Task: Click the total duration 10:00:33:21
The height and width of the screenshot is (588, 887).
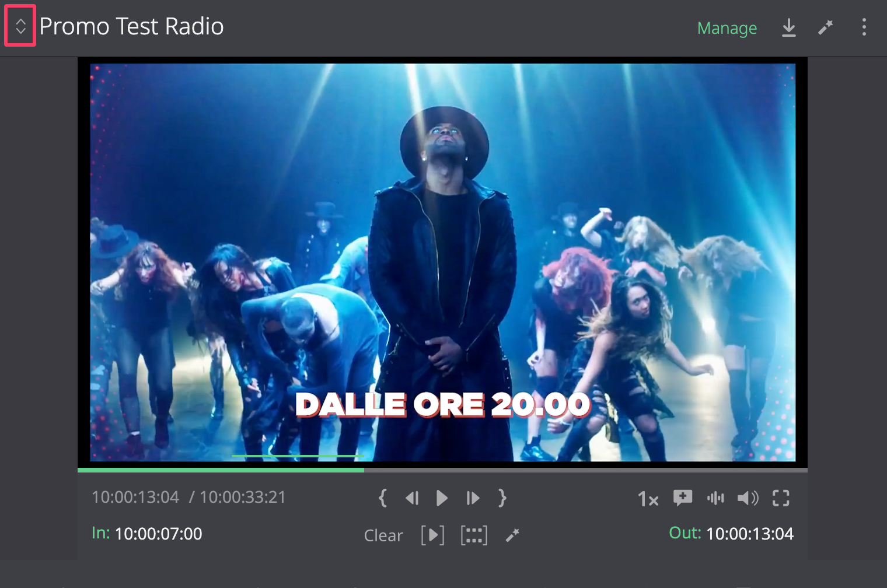Action: [x=243, y=497]
